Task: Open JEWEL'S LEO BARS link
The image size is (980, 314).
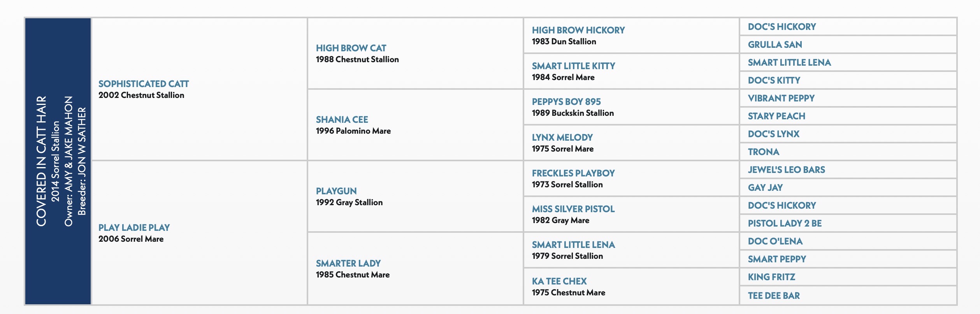Action: click(787, 170)
